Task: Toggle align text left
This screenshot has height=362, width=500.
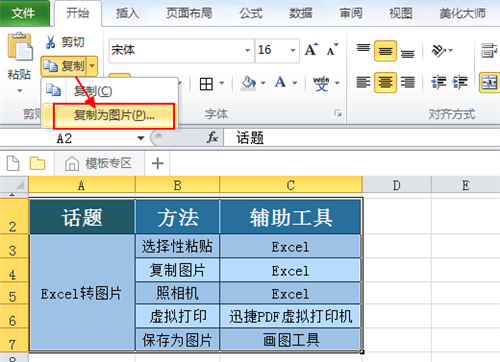Action: click(363, 82)
